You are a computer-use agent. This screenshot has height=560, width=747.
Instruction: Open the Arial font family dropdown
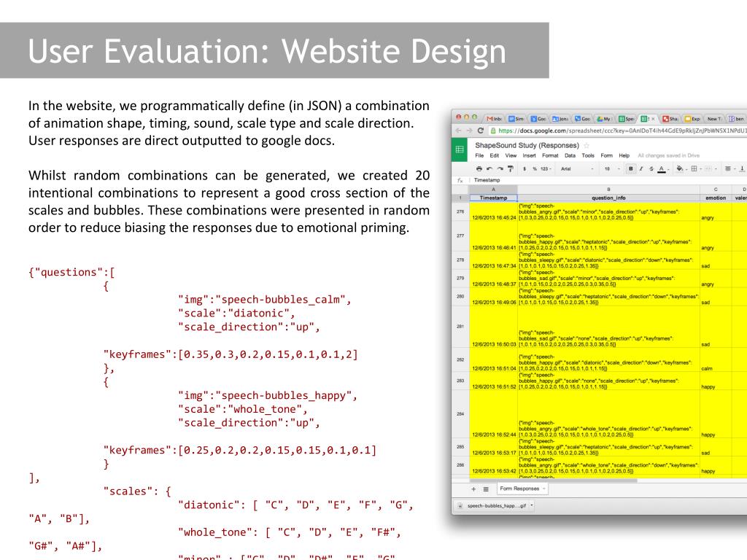(x=577, y=168)
